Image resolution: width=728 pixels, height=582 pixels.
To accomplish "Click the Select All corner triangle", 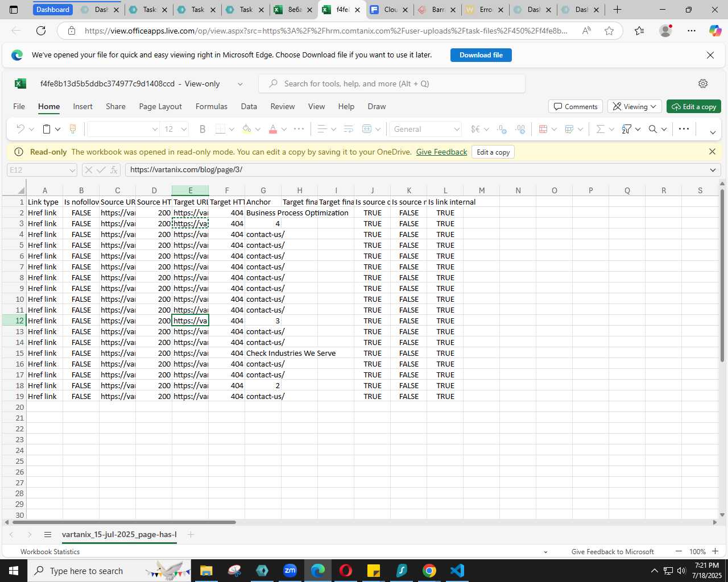I will point(20,190).
